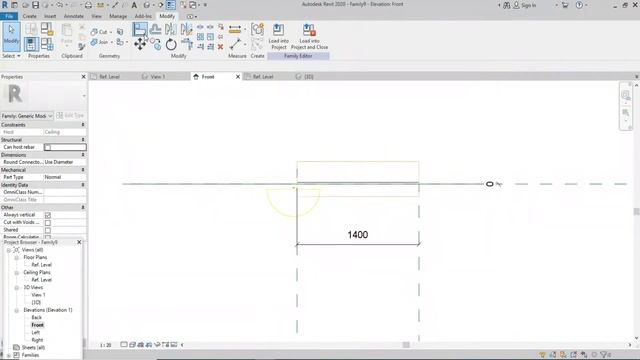Open the Autodesk App Store cart icon
Screen dimensions: 640x360
click(565, 5)
